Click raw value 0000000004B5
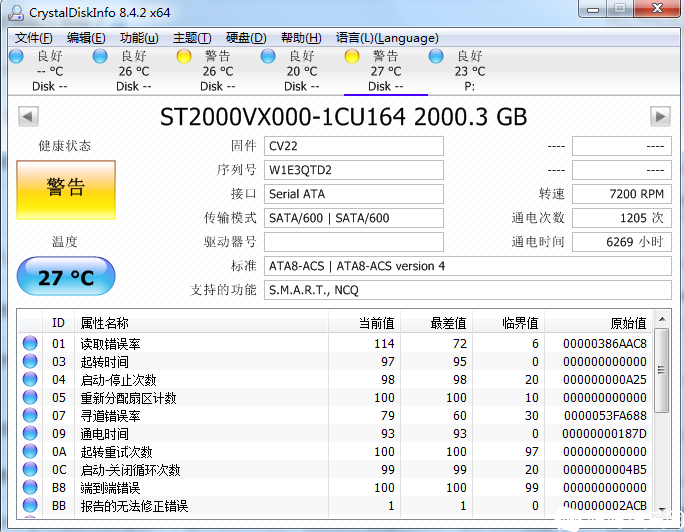This screenshot has width=684, height=532. tap(605, 470)
